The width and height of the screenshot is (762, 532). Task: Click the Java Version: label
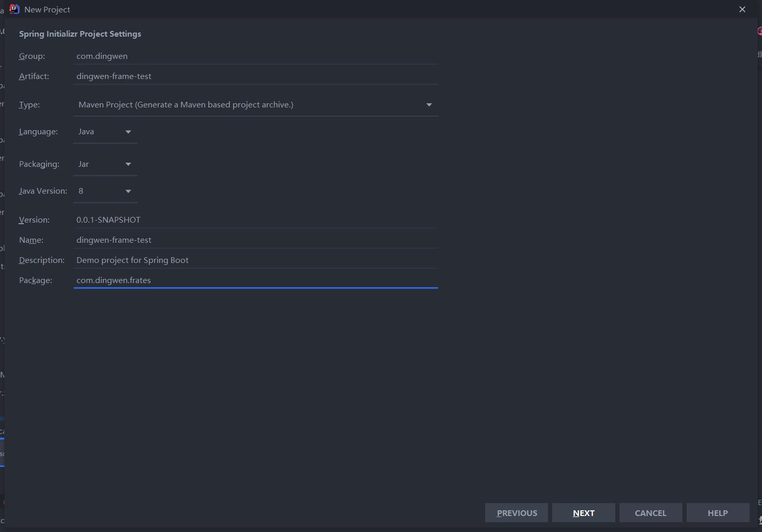43,191
